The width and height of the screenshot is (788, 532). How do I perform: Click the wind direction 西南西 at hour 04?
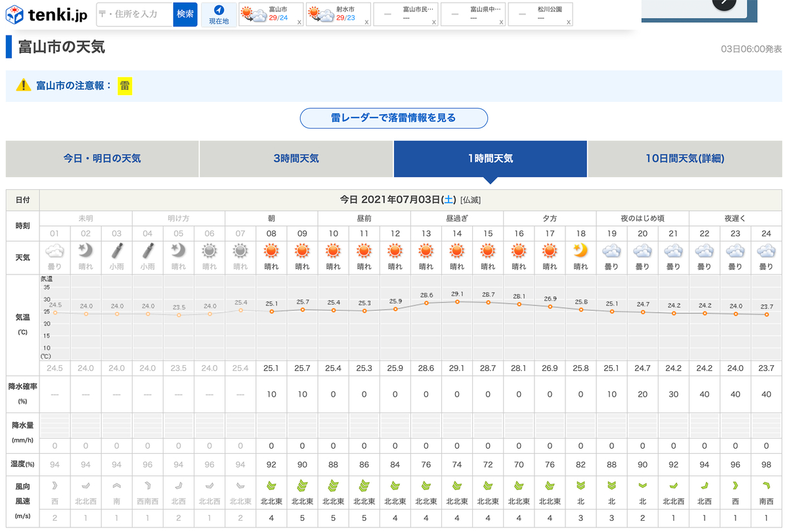147,501
